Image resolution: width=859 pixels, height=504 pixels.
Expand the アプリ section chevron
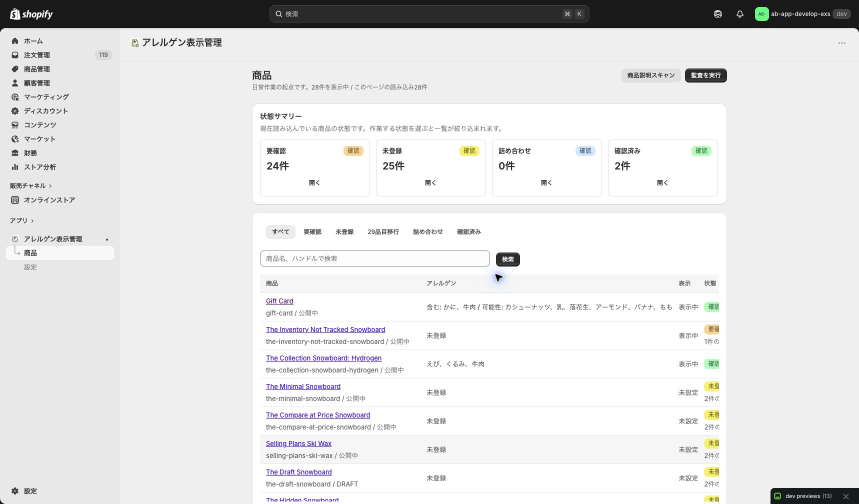tap(32, 221)
